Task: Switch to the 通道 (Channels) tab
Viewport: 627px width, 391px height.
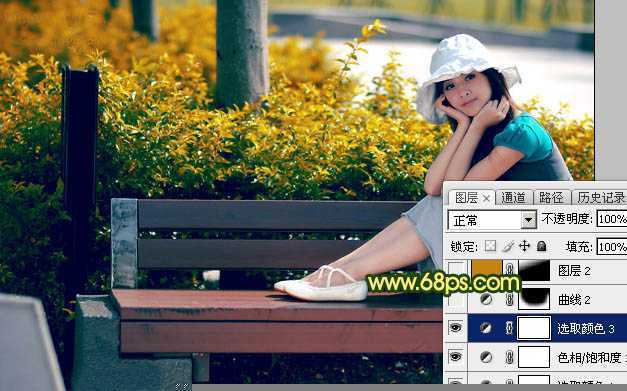Action: pos(513,198)
